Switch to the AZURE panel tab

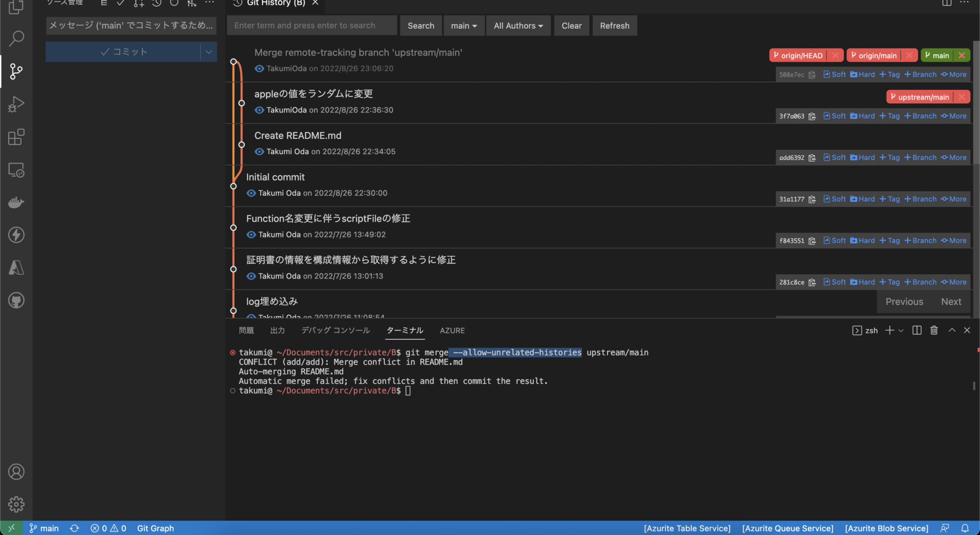[452, 330]
